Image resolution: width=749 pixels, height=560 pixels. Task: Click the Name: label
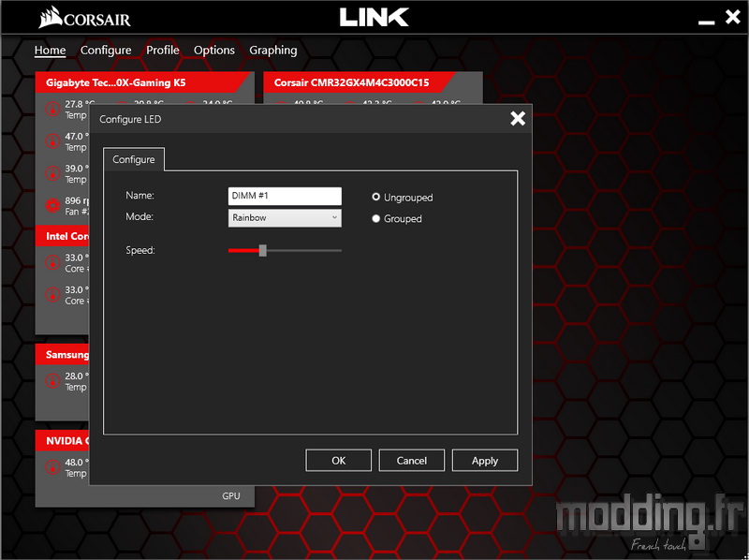(140, 195)
